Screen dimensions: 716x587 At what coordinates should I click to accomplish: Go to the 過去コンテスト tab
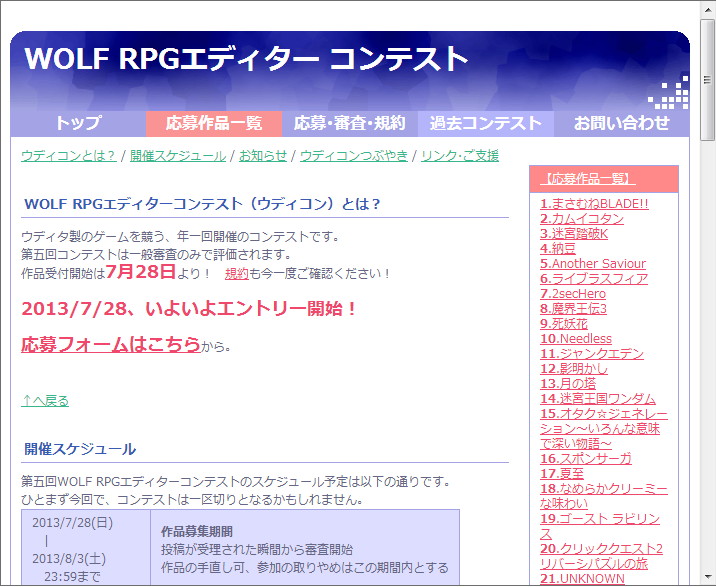(x=485, y=123)
